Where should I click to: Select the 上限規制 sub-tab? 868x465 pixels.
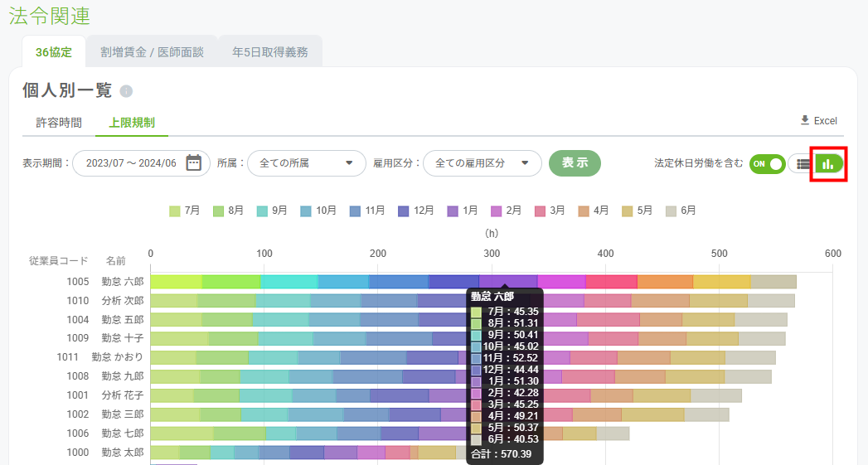coord(132,123)
